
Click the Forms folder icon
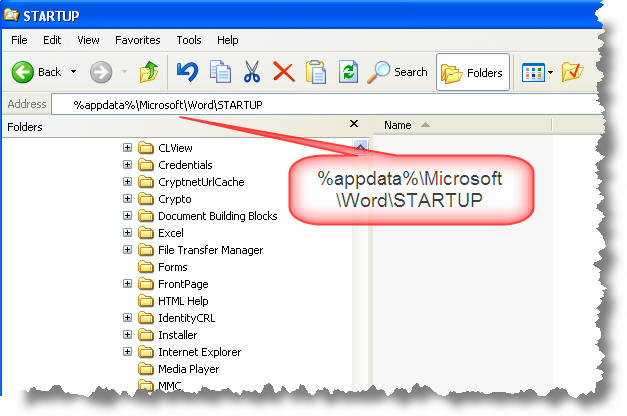(x=146, y=266)
